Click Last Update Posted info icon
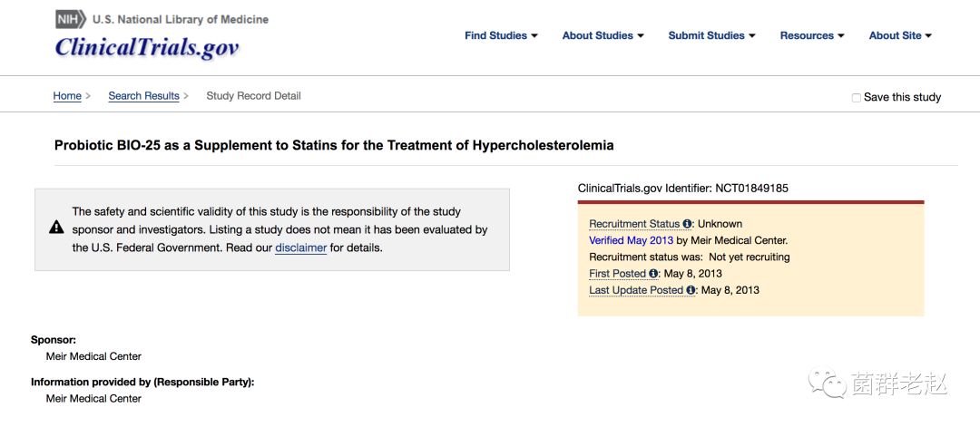Screen dimensions: 980x427 pos(691,290)
